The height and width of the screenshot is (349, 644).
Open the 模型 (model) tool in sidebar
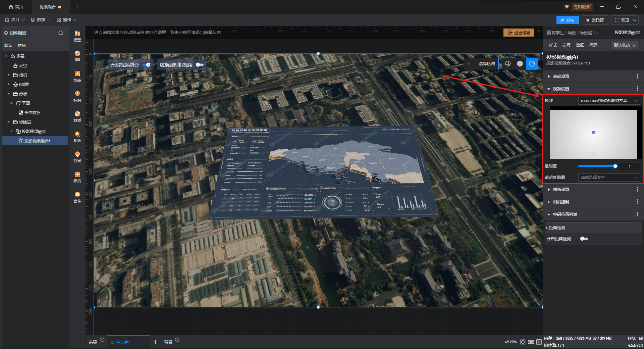tap(77, 36)
